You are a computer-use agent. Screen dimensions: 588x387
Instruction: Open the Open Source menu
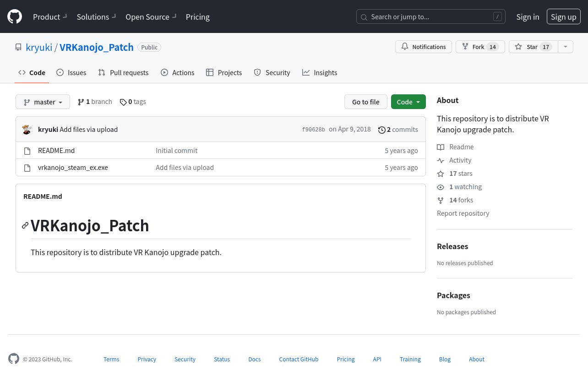pos(151,16)
